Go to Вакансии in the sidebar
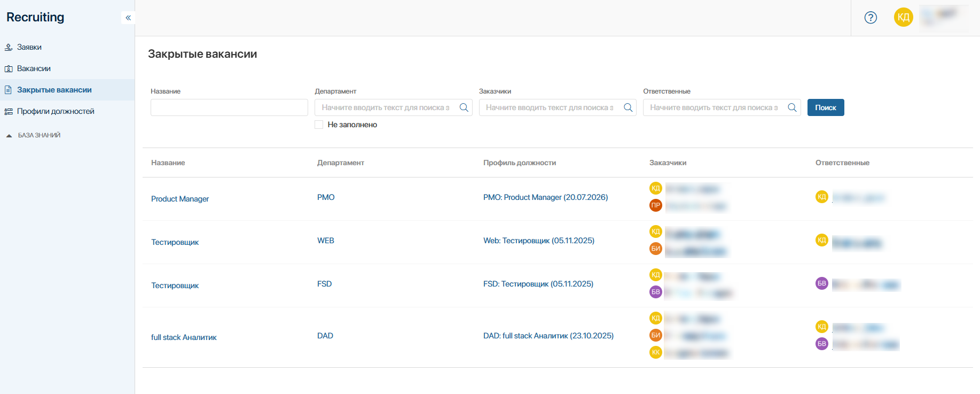 coord(34,68)
